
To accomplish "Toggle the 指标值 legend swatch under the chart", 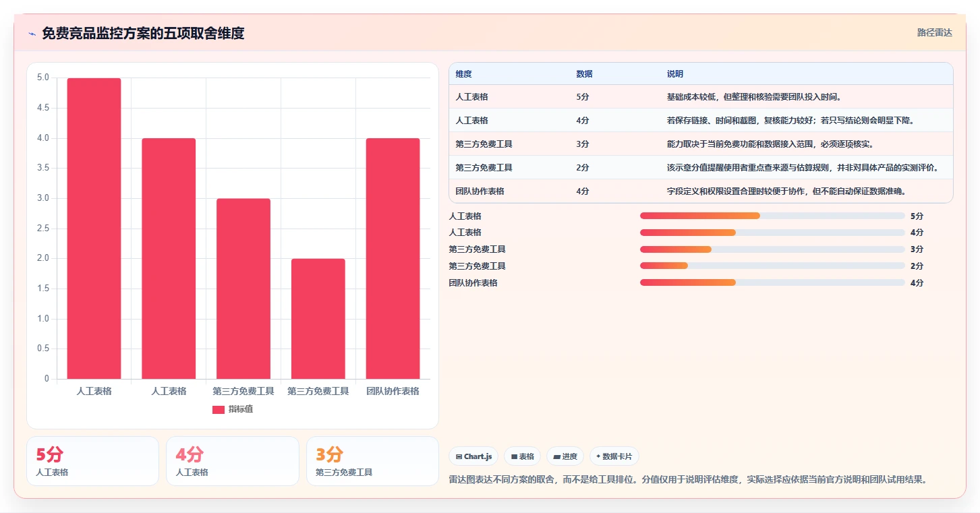I will (218, 409).
